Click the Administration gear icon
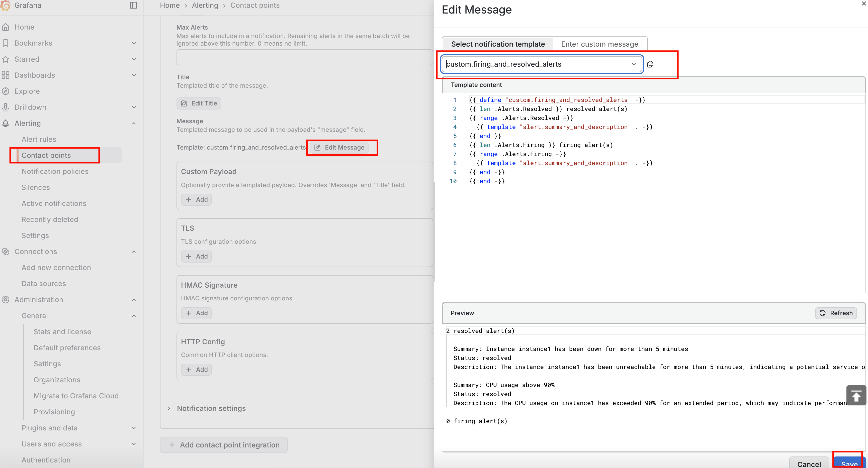Screen dimensions: 868x468 [6, 300]
